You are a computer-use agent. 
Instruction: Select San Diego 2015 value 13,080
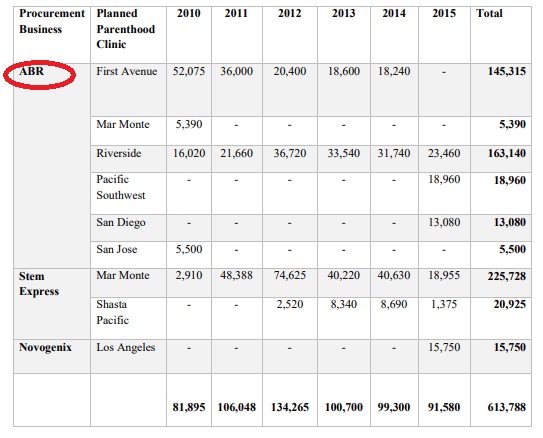(444, 222)
